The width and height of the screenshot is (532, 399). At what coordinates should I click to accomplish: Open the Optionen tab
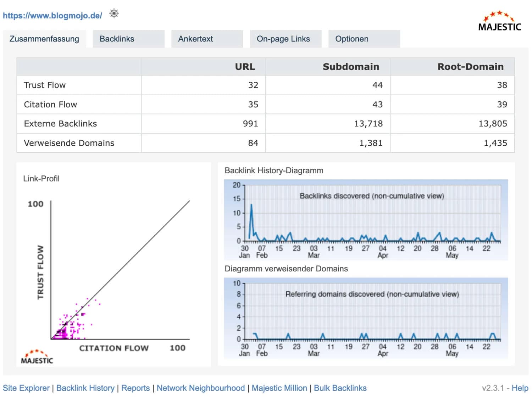pos(351,39)
